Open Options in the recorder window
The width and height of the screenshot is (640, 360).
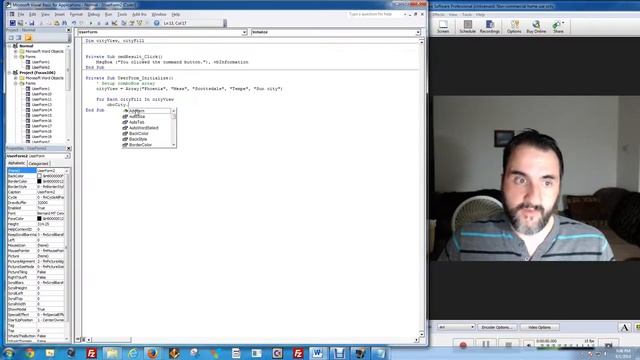click(514, 27)
